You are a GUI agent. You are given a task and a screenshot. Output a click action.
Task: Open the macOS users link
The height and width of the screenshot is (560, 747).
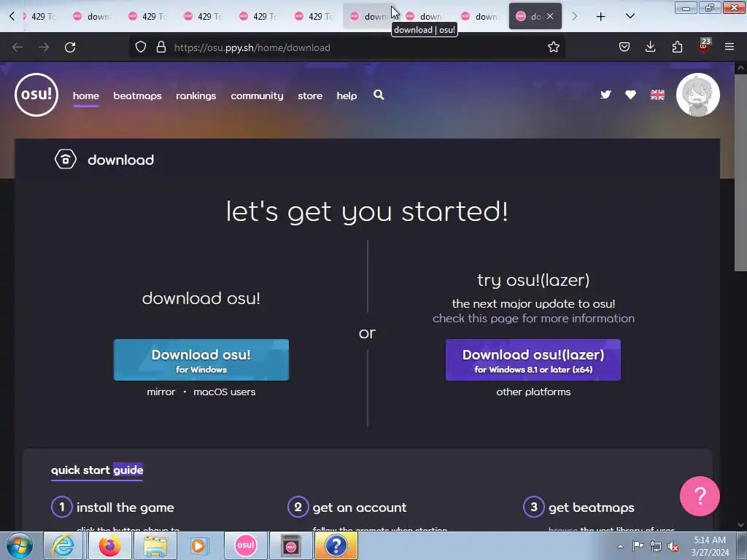coord(225,392)
